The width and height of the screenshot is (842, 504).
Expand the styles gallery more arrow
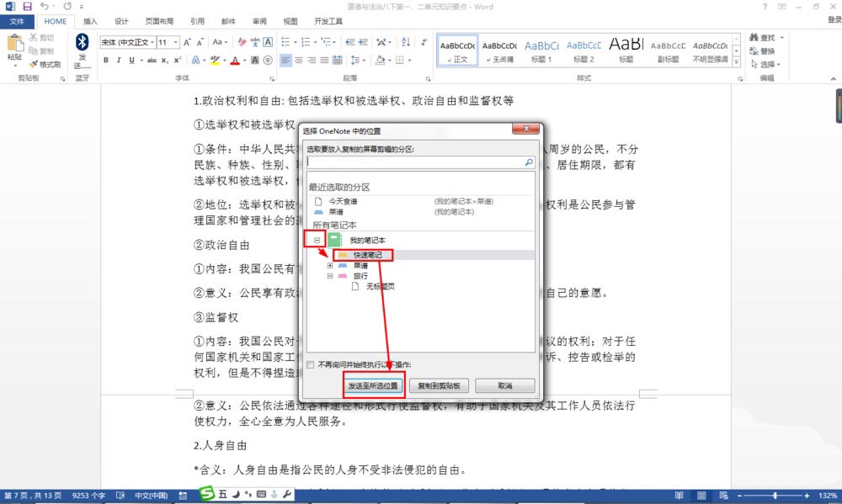point(736,62)
